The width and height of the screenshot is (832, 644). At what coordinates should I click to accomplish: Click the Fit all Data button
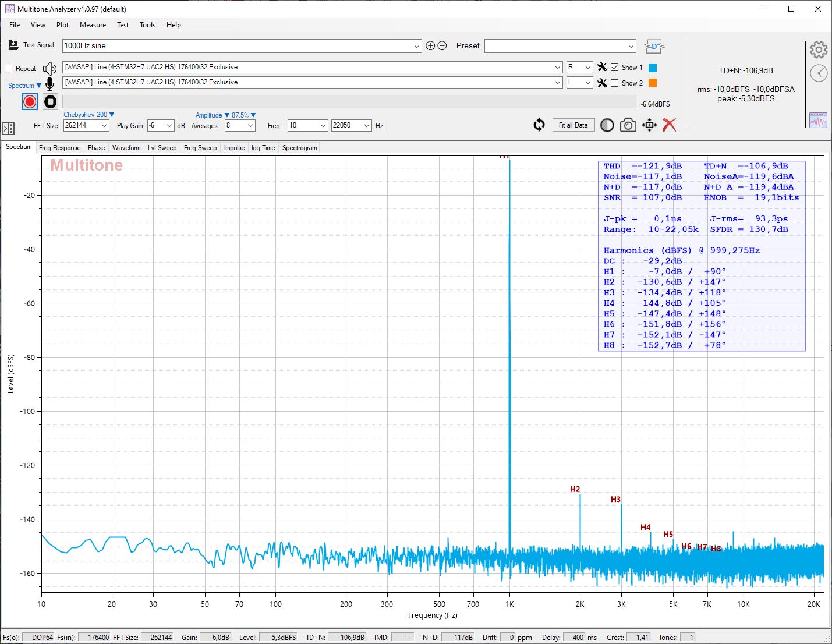tap(573, 125)
